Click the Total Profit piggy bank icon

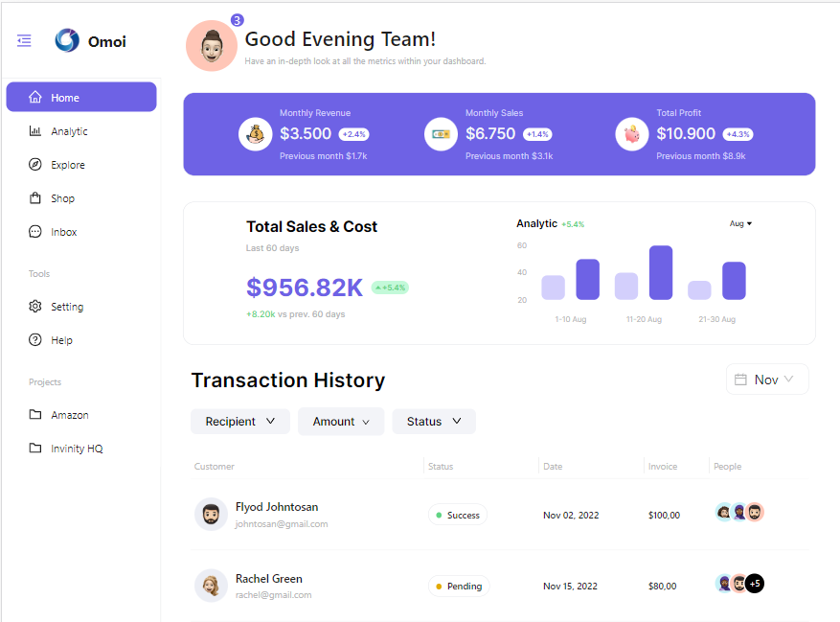pos(632,134)
